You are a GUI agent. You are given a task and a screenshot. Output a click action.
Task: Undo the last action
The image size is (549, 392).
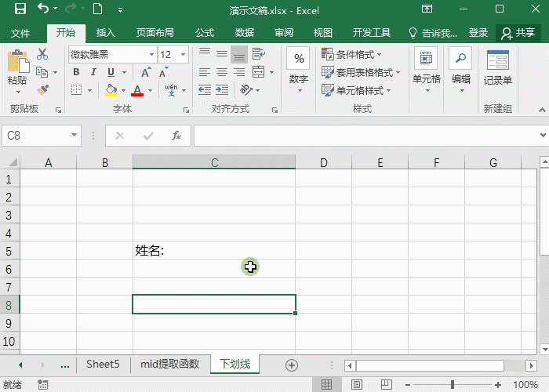click(43, 9)
